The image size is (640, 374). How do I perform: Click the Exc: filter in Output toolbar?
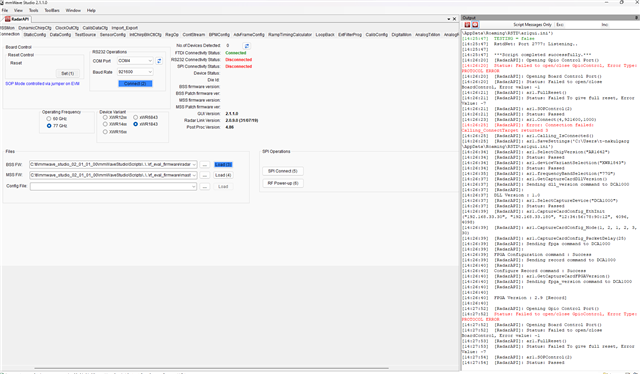(x=560, y=25)
